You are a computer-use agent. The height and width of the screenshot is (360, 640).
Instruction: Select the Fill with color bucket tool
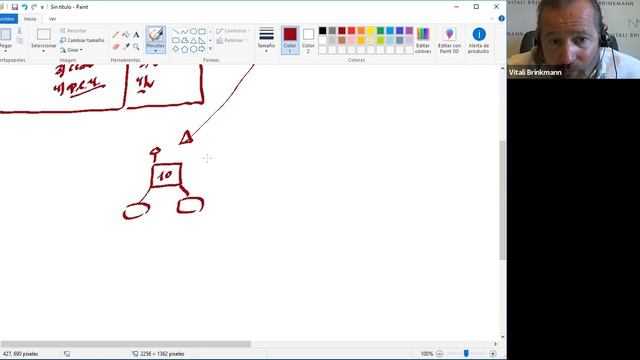126,35
